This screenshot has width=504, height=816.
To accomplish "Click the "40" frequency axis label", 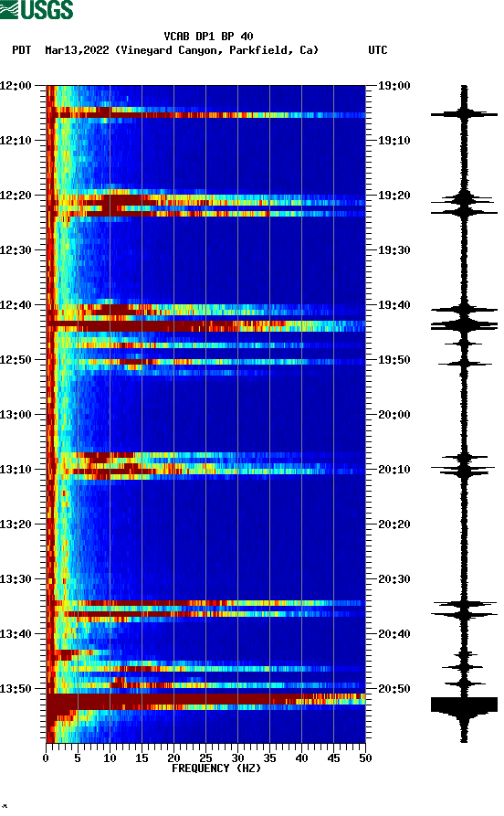I will point(301,758).
